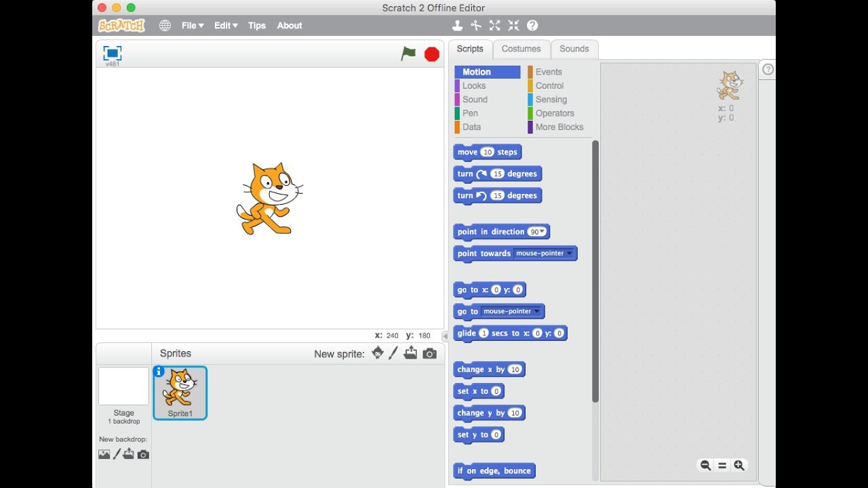Click the set x to block
The image size is (868, 488).
click(479, 391)
